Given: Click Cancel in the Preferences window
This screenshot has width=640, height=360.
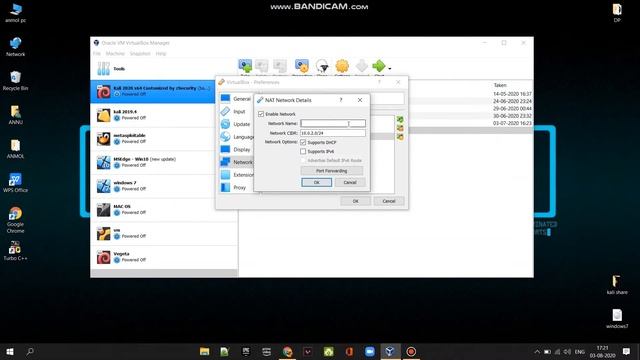Looking at the screenshot, I should (389, 201).
